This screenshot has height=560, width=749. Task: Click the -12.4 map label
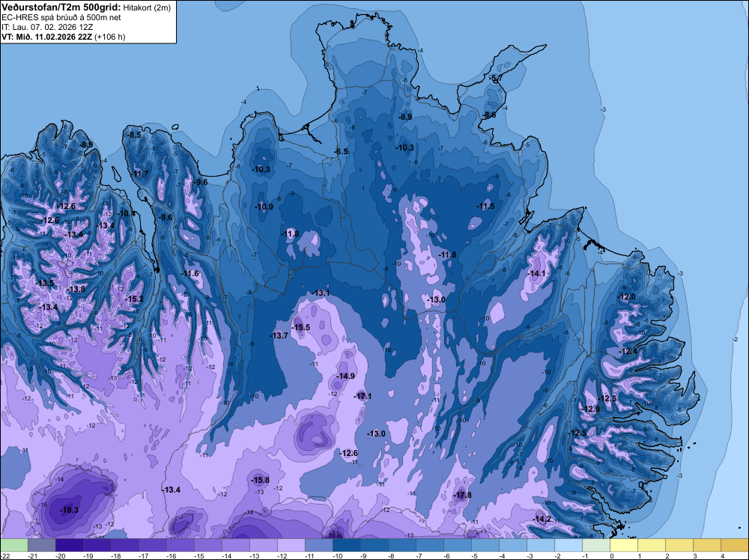tap(628, 351)
